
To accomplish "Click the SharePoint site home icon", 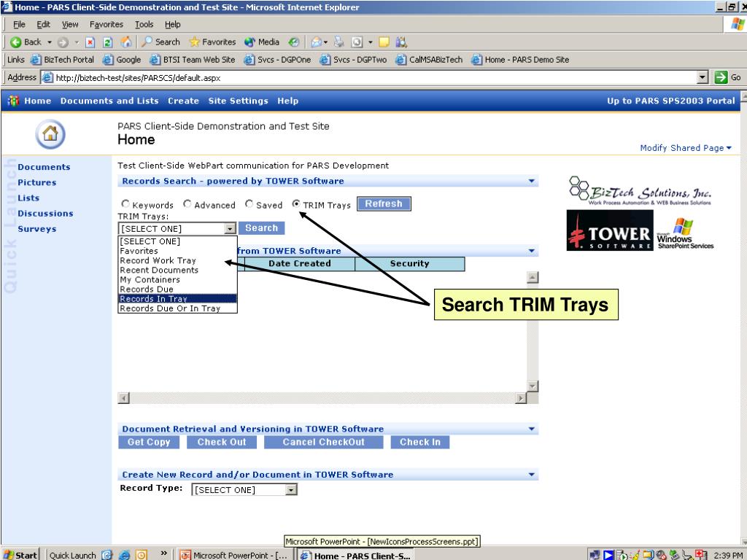I will click(50, 134).
